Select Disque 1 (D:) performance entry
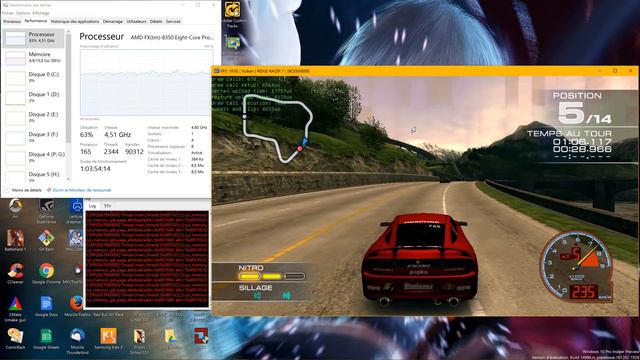This screenshot has width=640, height=360. point(33,98)
